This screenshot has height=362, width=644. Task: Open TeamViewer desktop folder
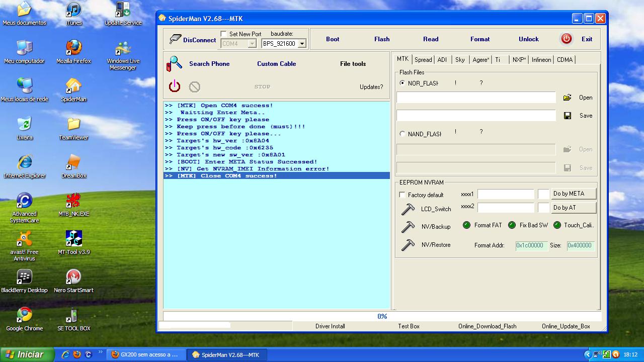point(73,128)
